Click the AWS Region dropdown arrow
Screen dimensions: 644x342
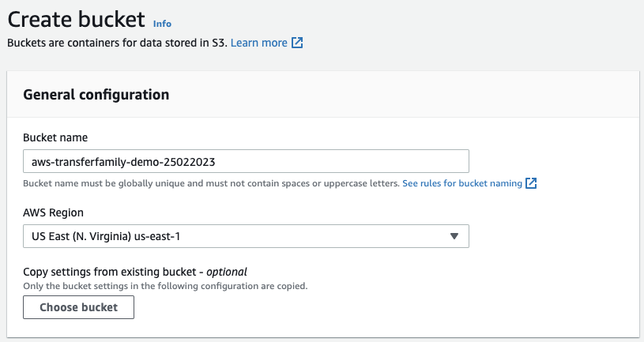tap(454, 236)
